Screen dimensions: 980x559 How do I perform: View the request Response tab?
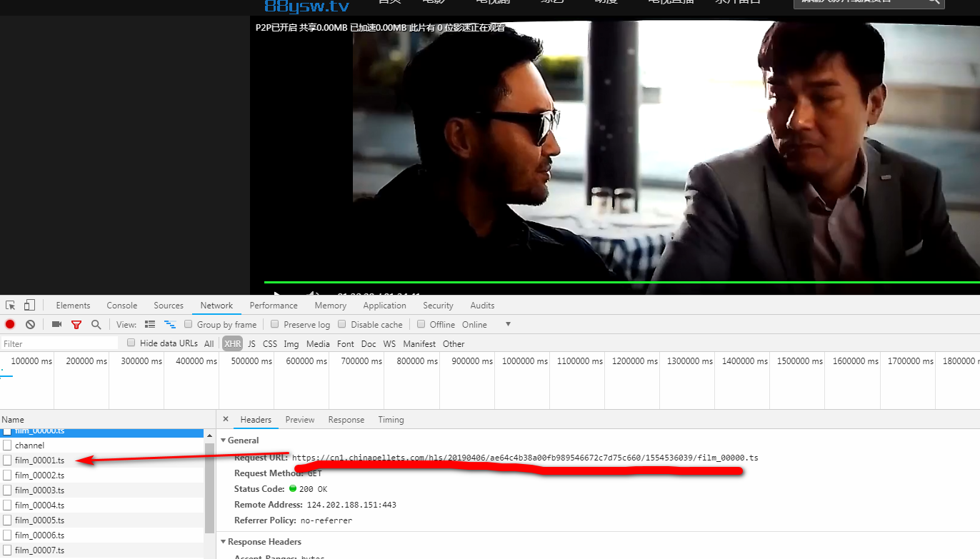tap(346, 420)
